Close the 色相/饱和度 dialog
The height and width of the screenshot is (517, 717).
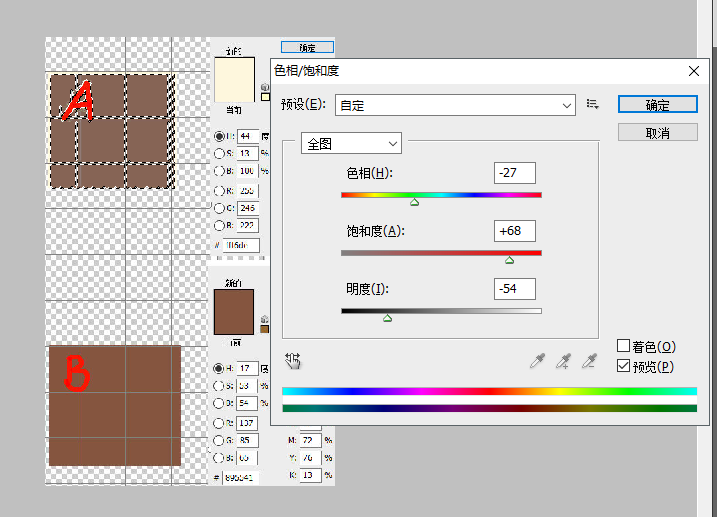pos(694,71)
